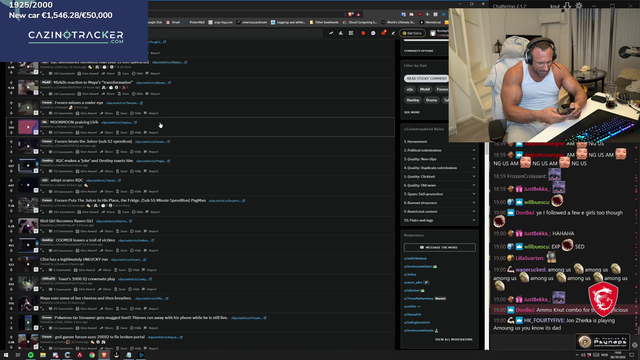640x360 pixels.
Task: Click Chatterino account download arrow icon
Action: [x=567, y=6]
